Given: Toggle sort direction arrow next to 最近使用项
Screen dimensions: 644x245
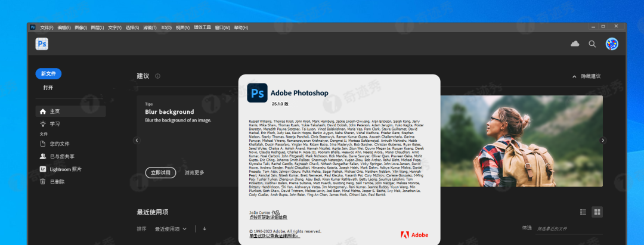Looking at the screenshot, I should 205,229.
